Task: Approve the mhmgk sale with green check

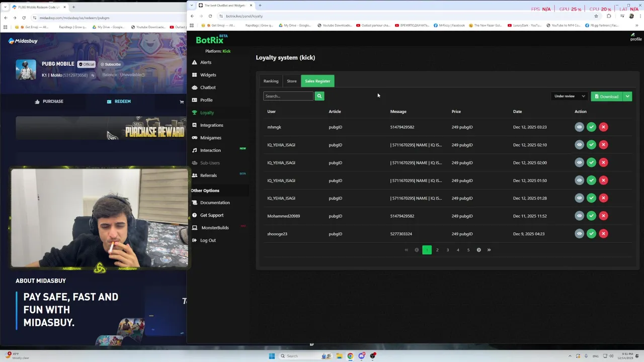Action: tap(591, 127)
